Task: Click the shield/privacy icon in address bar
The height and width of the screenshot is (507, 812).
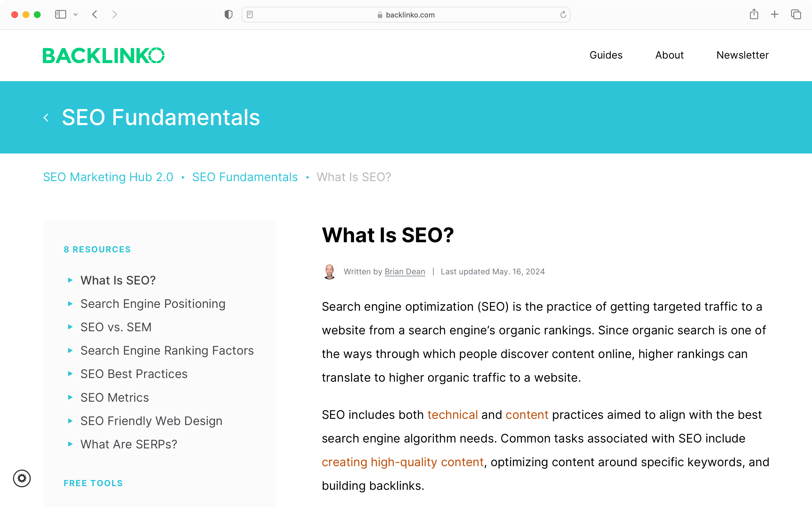Action: [x=229, y=15]
